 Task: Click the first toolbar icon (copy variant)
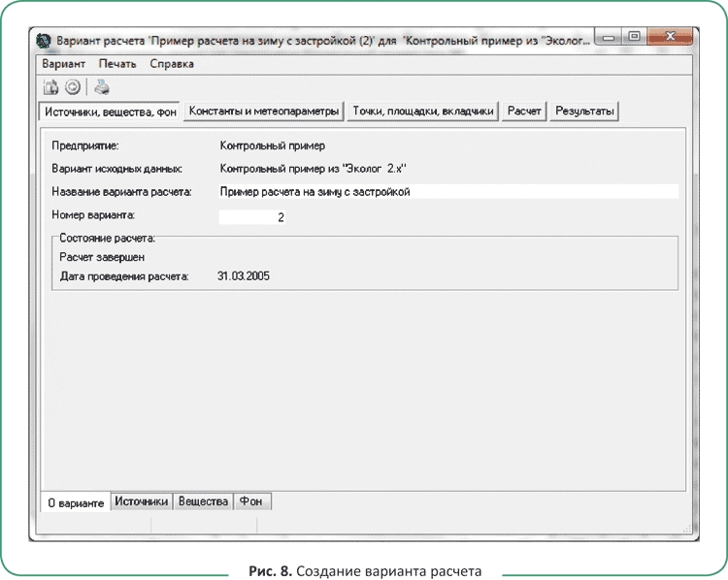(51, 87)
